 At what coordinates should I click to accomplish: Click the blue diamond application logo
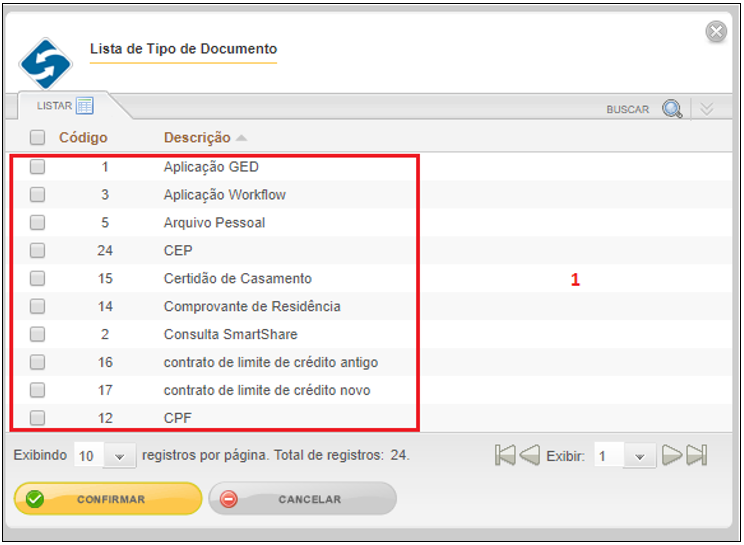coord(46,64)
